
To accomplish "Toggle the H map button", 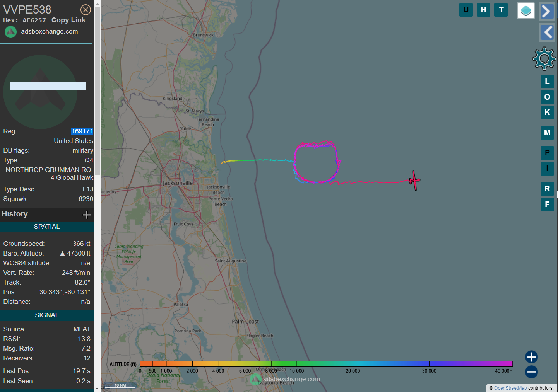I will (483, 10).
